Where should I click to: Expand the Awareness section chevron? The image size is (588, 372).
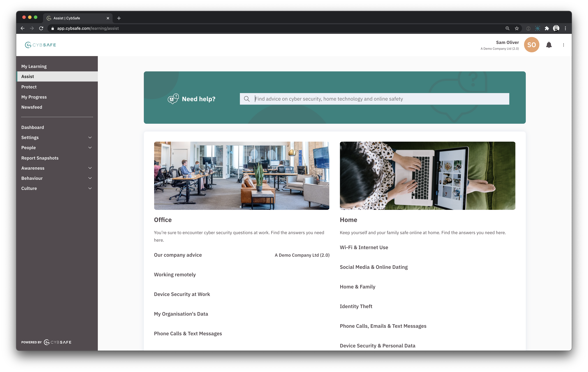pos(90,168)
